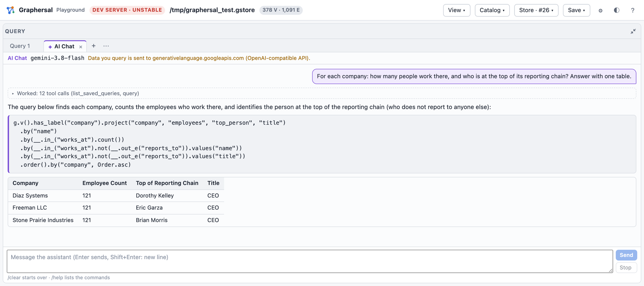Image resolution: width=644 pixels, height=286 pixels.
Task: Click the user question message bubble
Action: coord(474,77)
